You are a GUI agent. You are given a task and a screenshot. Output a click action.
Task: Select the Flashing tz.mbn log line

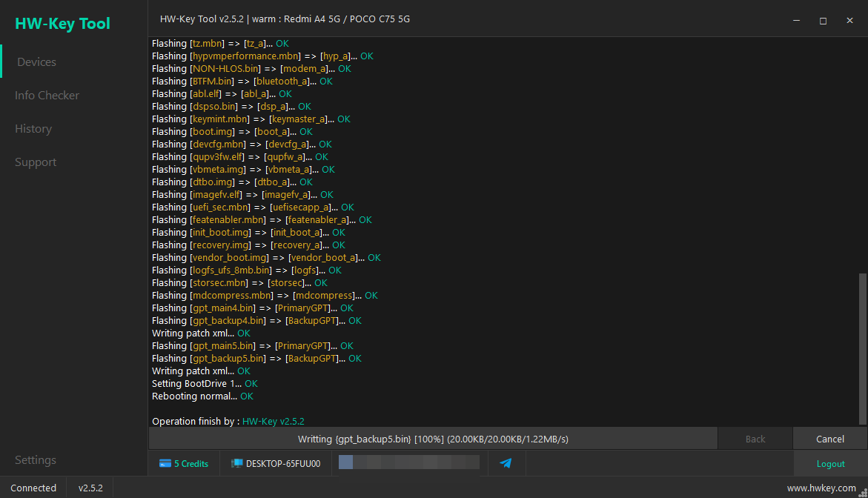point(220,43)
